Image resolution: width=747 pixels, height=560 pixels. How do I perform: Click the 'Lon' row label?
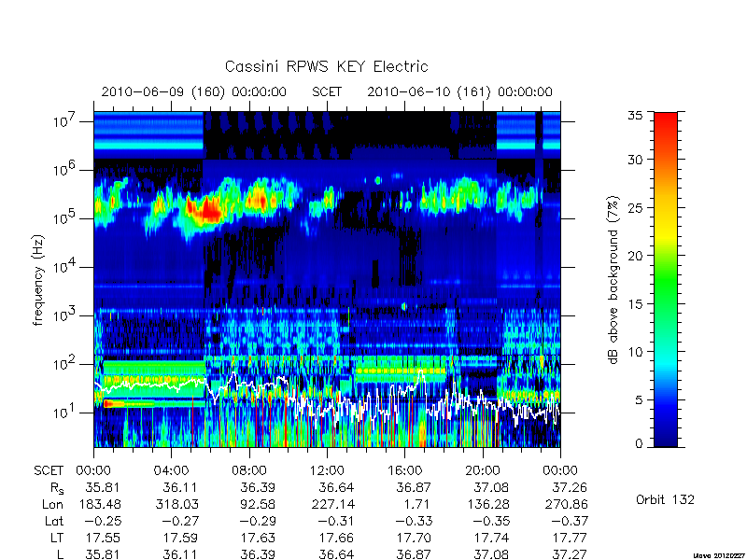coord(52,504)
